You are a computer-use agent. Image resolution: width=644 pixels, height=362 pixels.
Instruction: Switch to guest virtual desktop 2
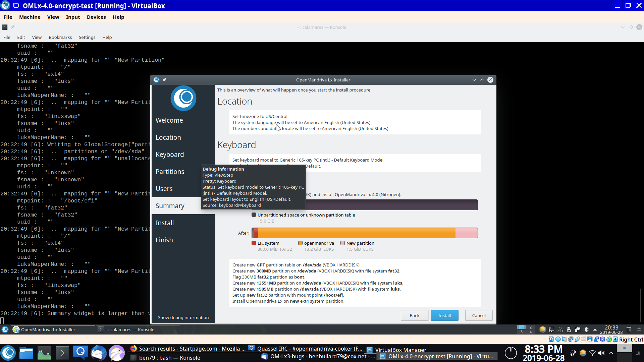tap(530, 327)
